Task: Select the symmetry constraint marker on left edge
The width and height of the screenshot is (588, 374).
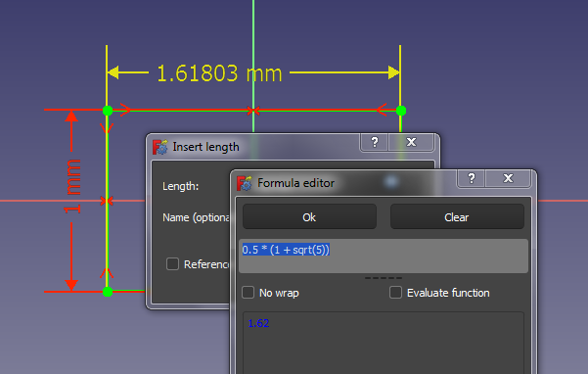Action: click(107, 201)
